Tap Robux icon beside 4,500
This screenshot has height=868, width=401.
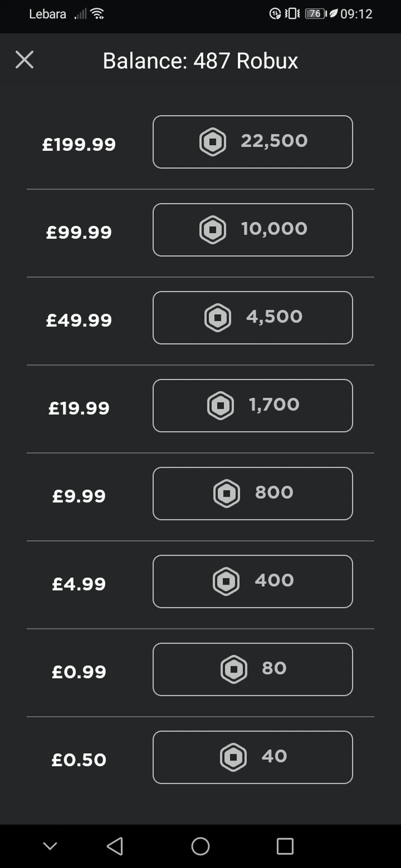click(218, 318)
